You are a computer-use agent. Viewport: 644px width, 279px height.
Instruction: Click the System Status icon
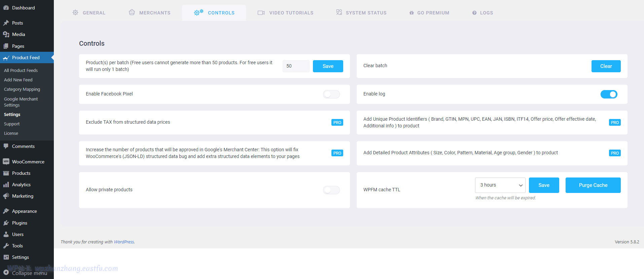[339, 12]
